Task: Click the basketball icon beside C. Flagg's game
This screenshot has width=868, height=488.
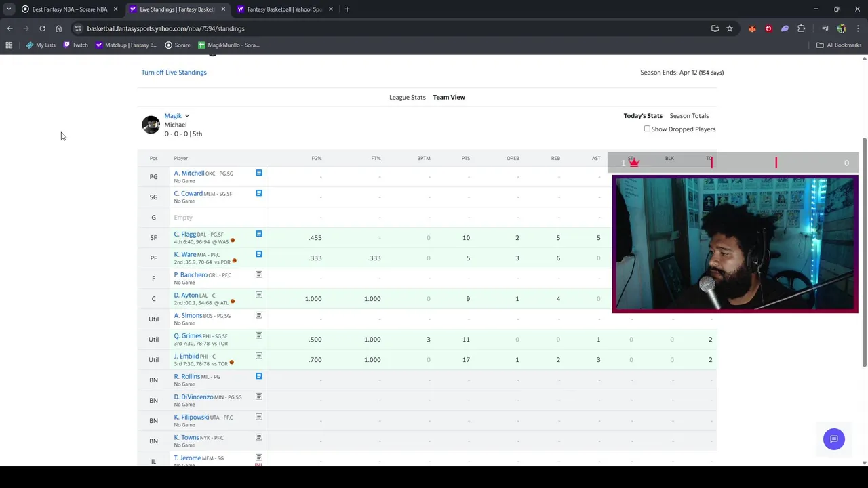Action: pyautogui.click(x=233, y=241)
